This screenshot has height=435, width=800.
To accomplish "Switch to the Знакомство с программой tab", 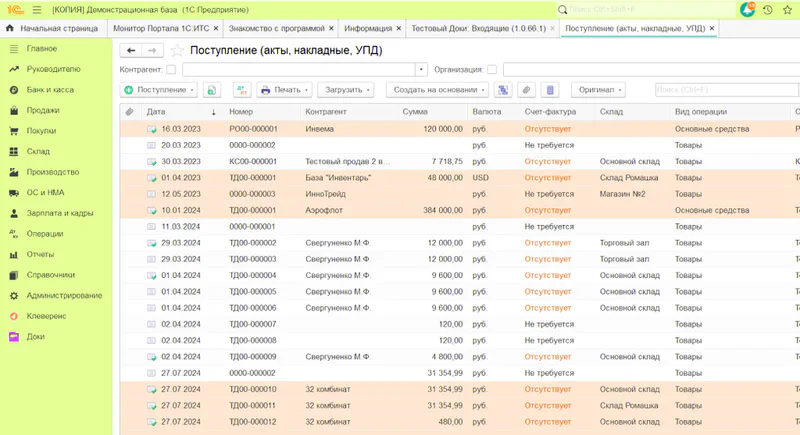I will click(276, 28).
